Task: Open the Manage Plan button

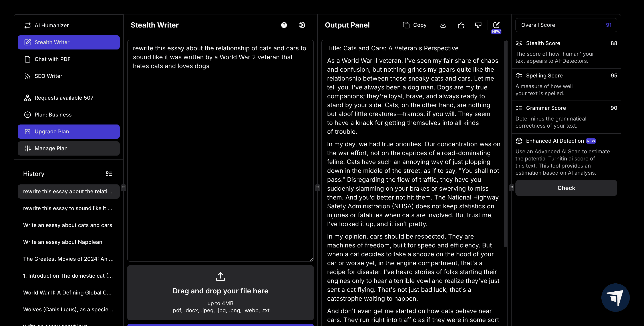Action: point(68,148)
